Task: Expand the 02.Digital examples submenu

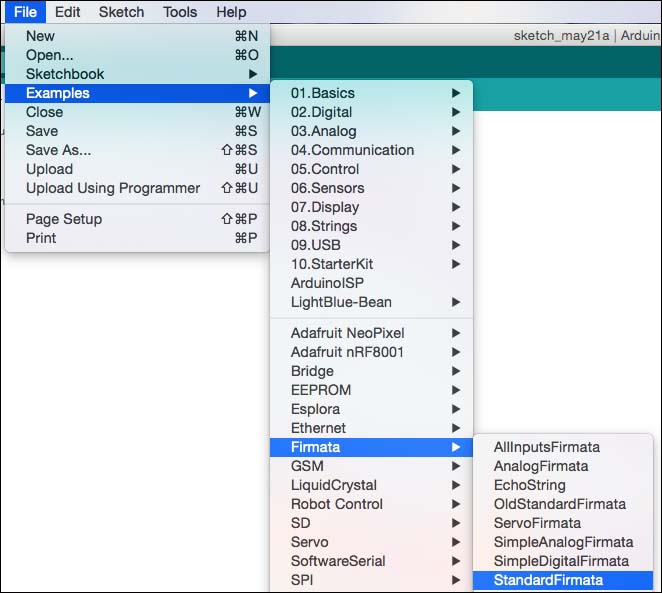Action: tap(371, 112)
